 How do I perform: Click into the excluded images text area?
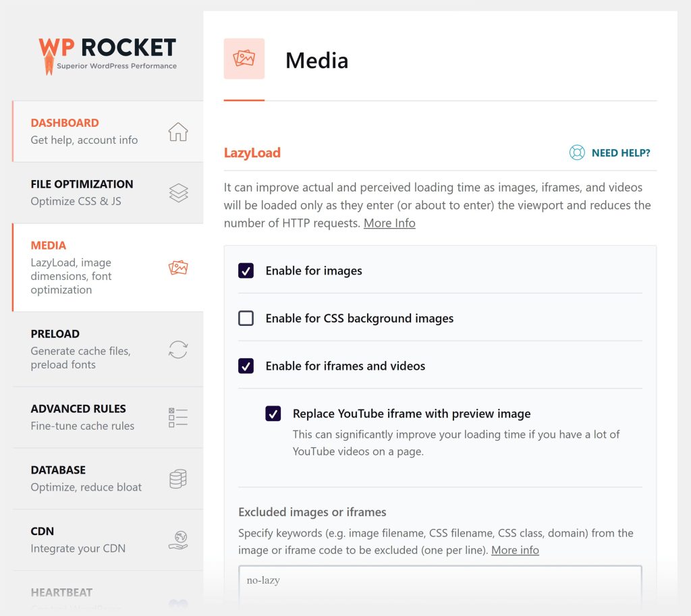pyautogui.click(x=440, y=588)
